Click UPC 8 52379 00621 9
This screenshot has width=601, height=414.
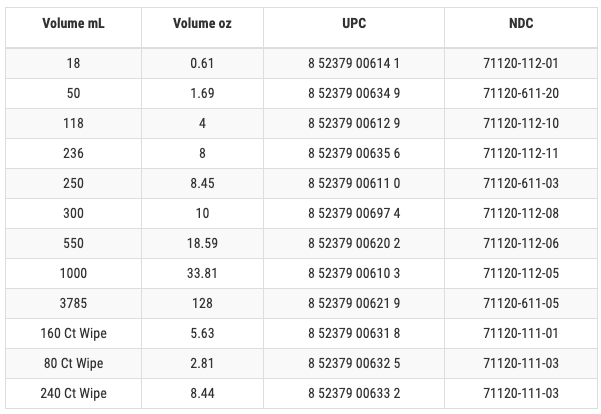point(354,303)
